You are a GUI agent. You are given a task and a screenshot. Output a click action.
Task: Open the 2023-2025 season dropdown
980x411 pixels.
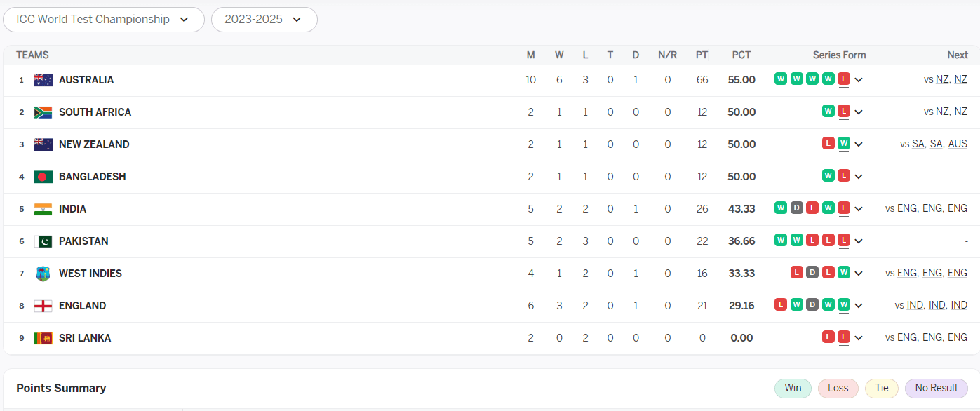[264, 20]
